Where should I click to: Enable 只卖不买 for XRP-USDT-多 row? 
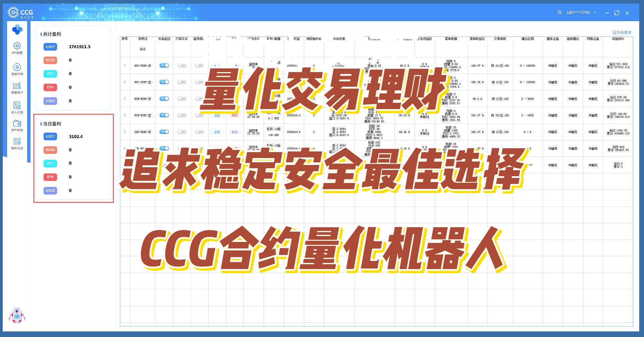[182, 132]
